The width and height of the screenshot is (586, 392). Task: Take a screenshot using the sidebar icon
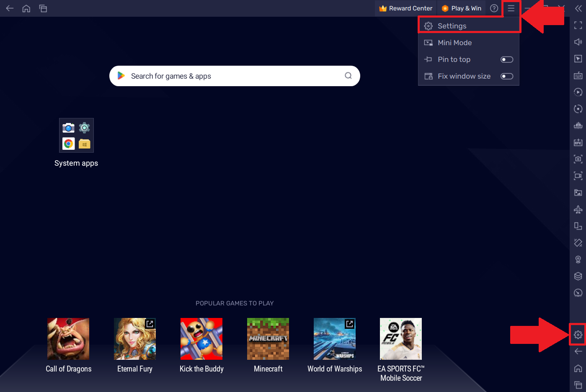click(578, 159)
